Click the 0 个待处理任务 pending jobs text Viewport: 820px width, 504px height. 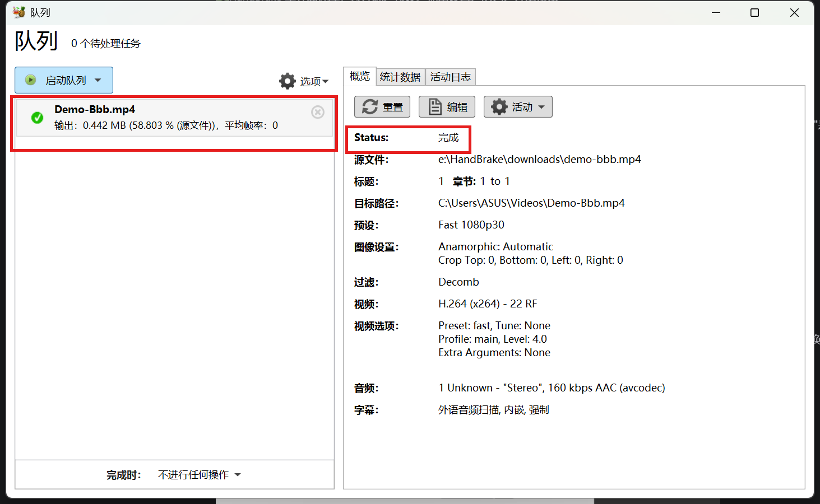click(x=106, y=43)
